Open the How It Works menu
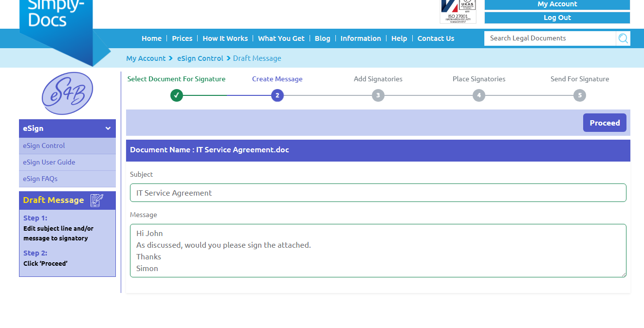The image size is (644, 328). tap(225, 38)
